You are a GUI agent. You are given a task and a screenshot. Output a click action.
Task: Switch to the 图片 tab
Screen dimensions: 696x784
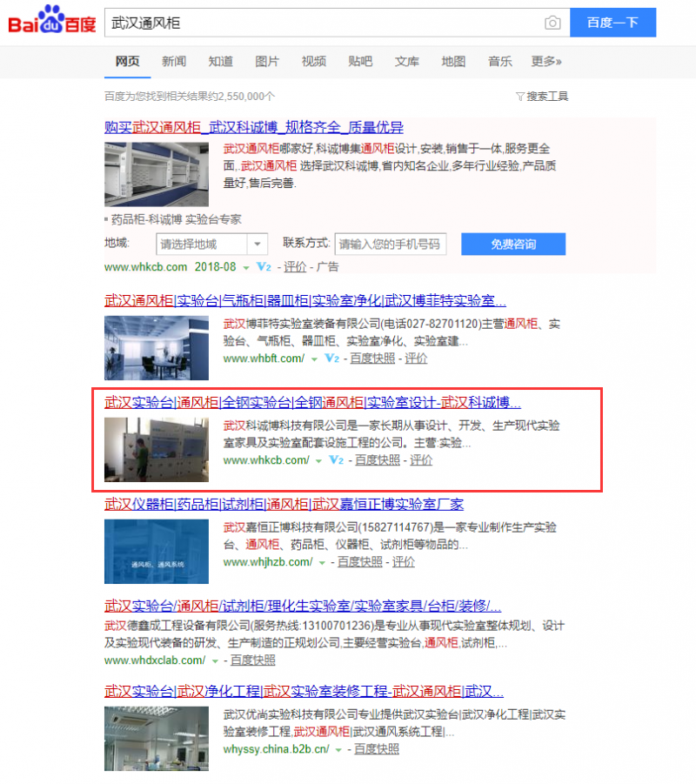(x=267, y=62)
